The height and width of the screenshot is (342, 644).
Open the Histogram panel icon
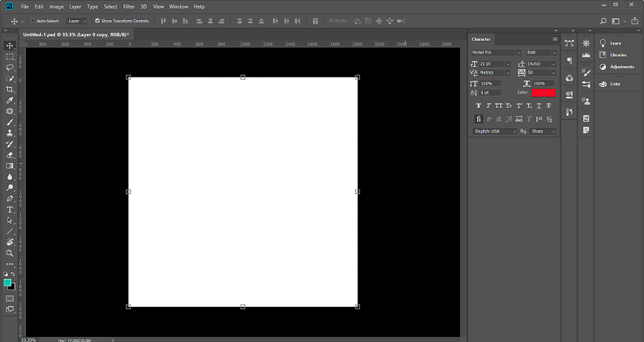586,55
